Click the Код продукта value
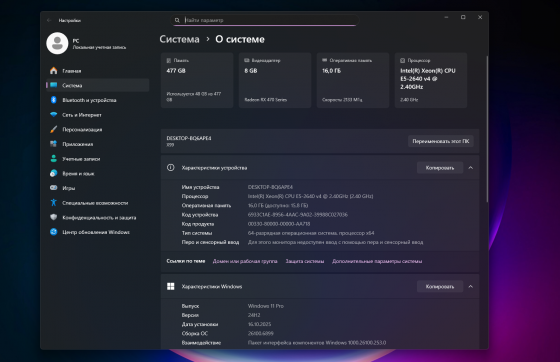This screenshot has width=560, height=362. [x=279, y=224]
